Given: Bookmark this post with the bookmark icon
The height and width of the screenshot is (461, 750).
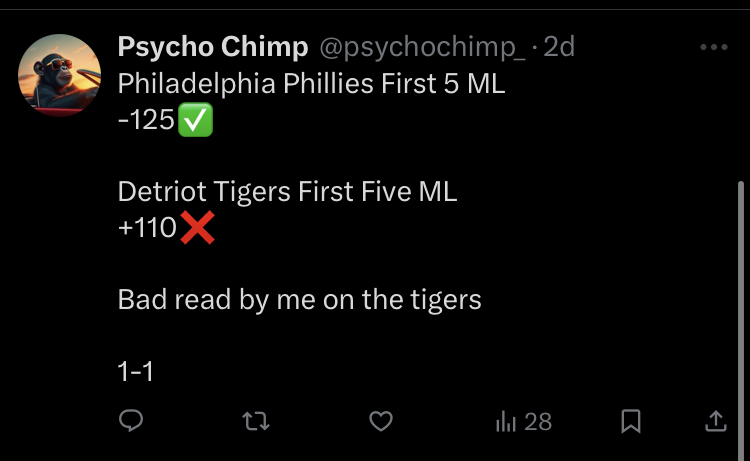Looking at the screenshot, I should pyautogui.click(x=631, y=422).
